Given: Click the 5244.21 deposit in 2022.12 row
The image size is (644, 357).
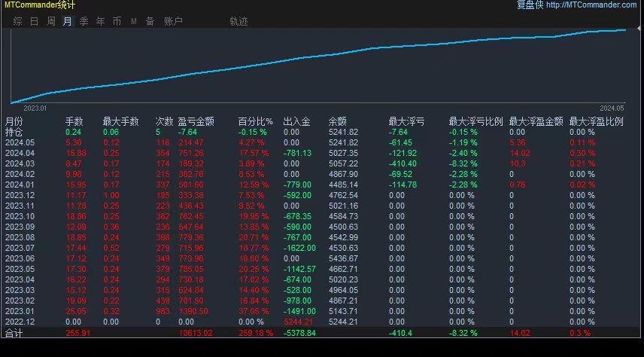Looking at the screenshot, I should 298,322.
